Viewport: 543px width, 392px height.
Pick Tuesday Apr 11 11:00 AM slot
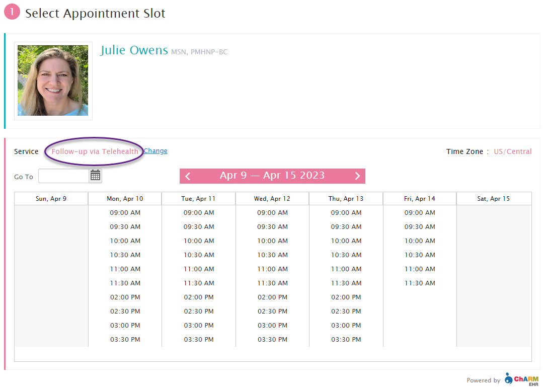(199, 269)
